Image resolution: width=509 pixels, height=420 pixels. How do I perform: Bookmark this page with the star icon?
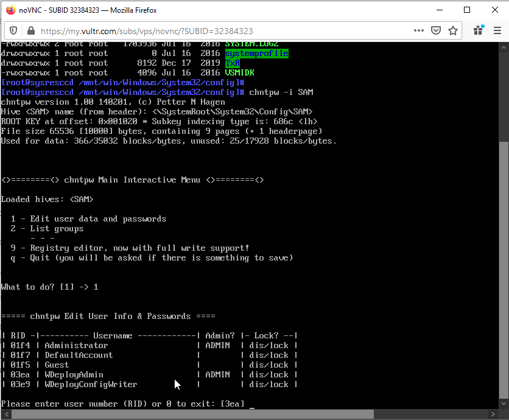pos(453,30)
